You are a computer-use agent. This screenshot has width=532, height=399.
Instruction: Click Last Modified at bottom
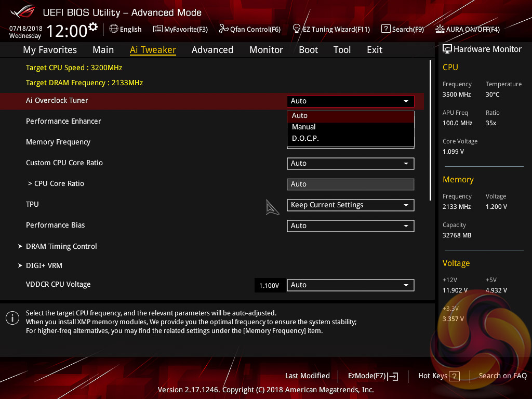(308, 376)
